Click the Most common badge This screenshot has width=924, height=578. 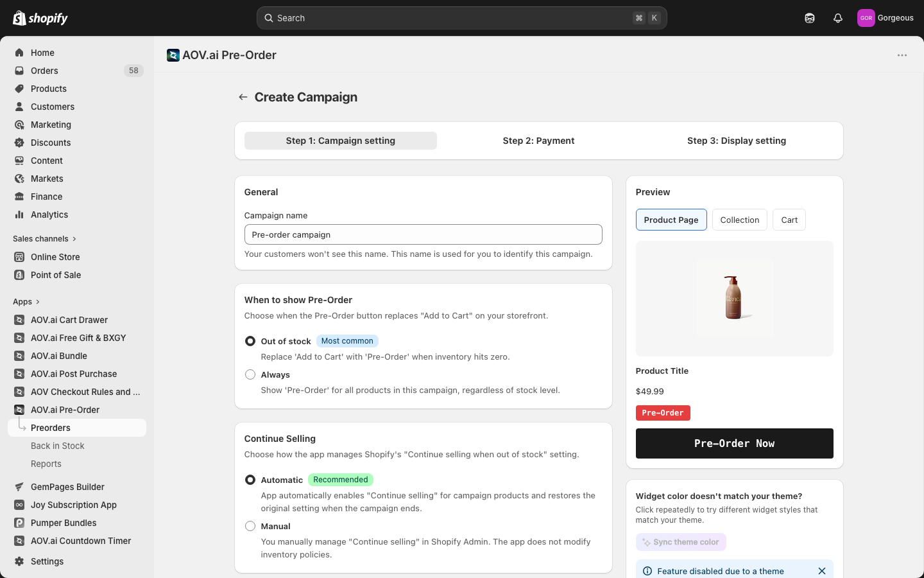click(x=347, y=341)
